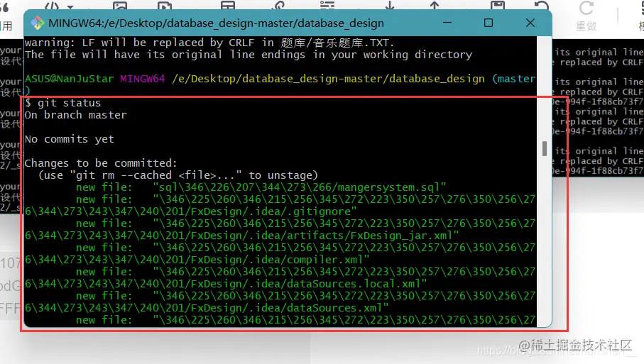Click the green ASUS@NanJuStar prompt text

click(69, 79)
